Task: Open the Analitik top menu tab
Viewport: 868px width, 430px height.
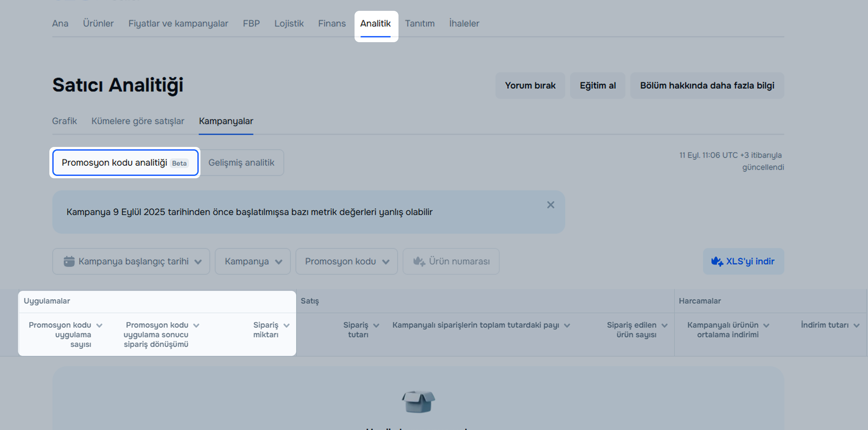Action: pyautogui.click(x=375, y=23)
